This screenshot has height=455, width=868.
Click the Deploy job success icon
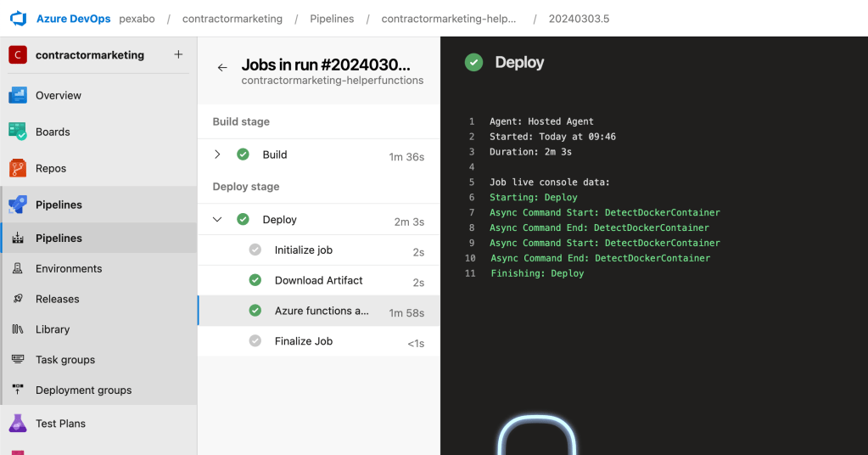243,219
